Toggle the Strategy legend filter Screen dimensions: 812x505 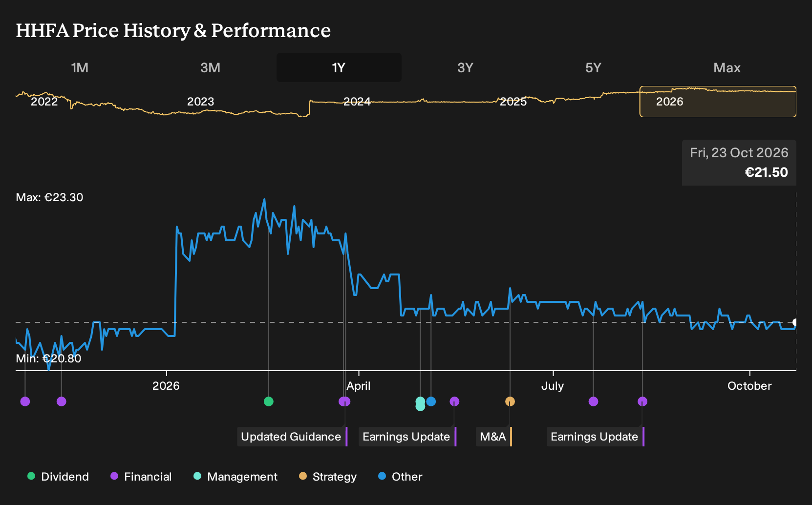click(x=328, y=477)
